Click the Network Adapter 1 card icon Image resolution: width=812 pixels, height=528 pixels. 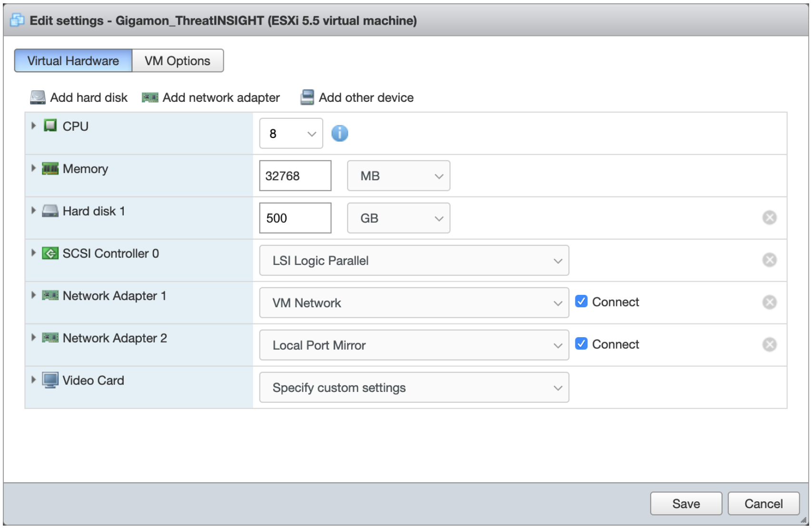[x=50, y=295]
